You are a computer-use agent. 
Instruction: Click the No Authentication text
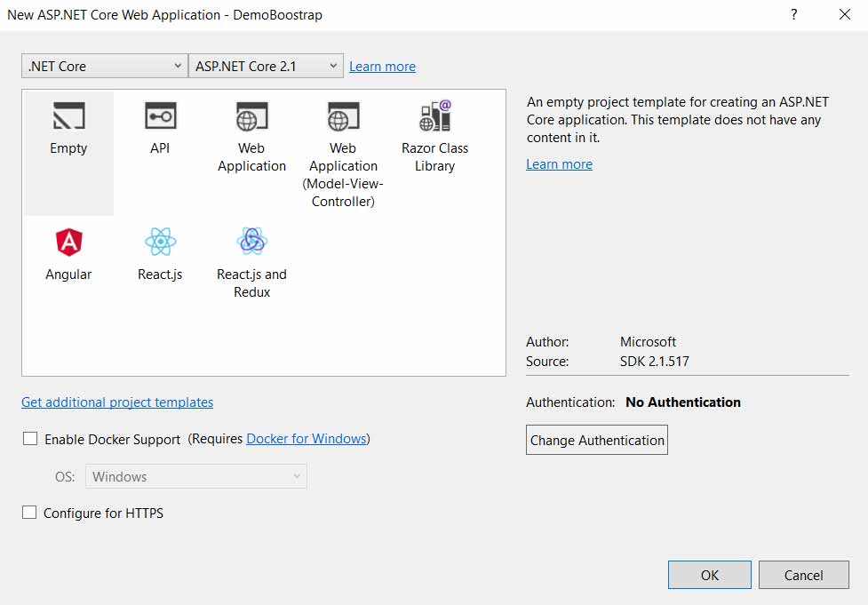click(x=683, y=402)
